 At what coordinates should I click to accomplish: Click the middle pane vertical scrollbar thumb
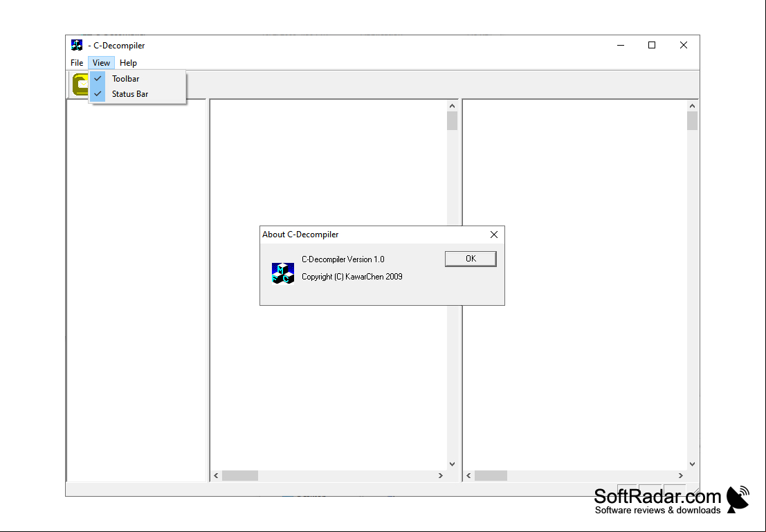pos(452,120)
